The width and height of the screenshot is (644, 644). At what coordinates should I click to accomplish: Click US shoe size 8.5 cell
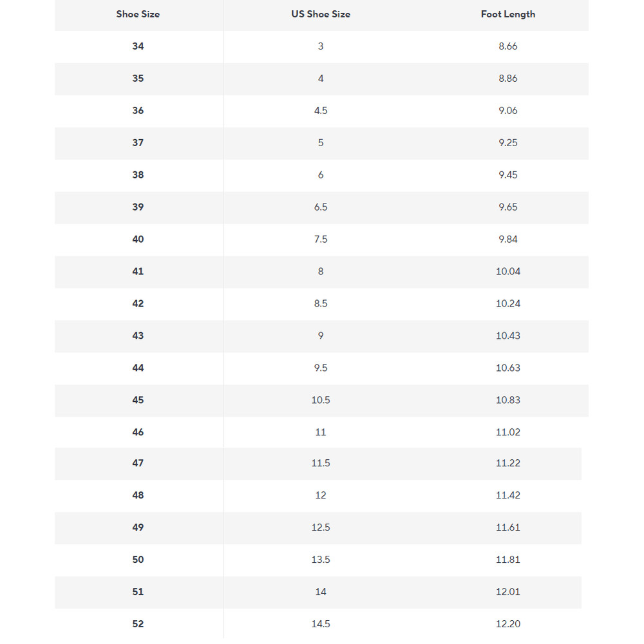pos(321,304)
